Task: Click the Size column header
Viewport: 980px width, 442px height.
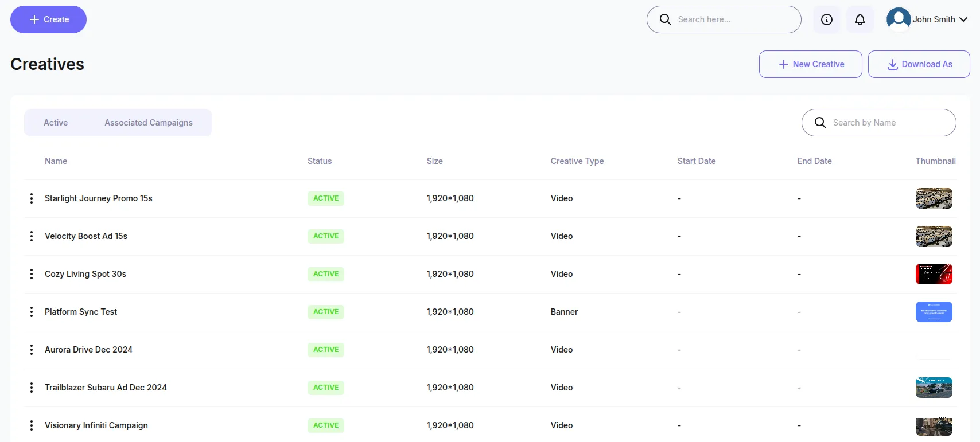Action: coord(435,161)
